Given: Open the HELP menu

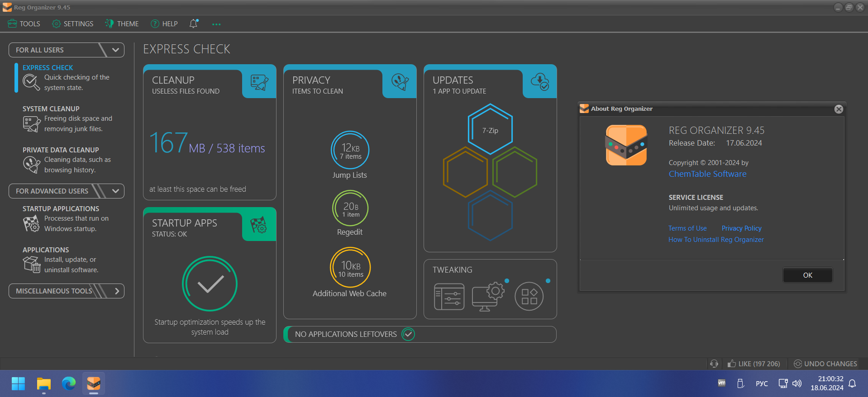Looking at the screenshot, I should tap(164, 24).
